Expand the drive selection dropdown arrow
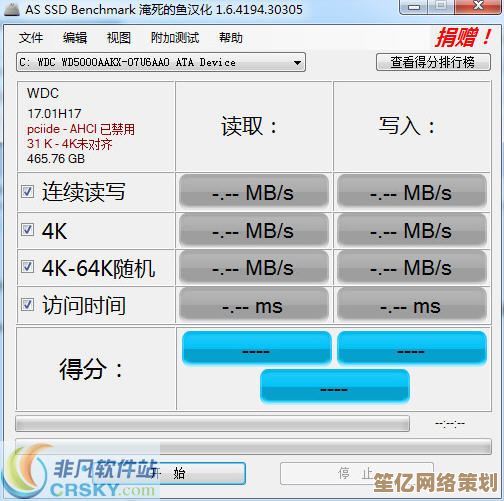504x501 pixels. (297, 62)
